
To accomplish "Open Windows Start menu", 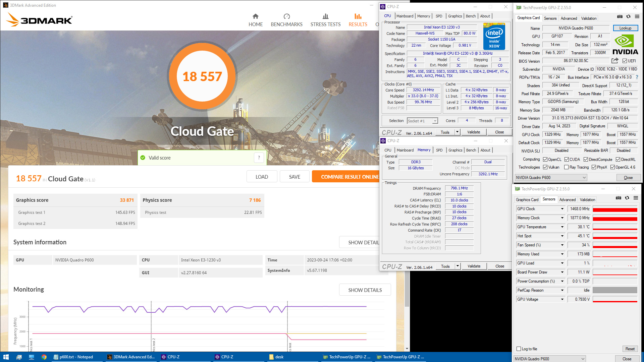I will (6, 357).
